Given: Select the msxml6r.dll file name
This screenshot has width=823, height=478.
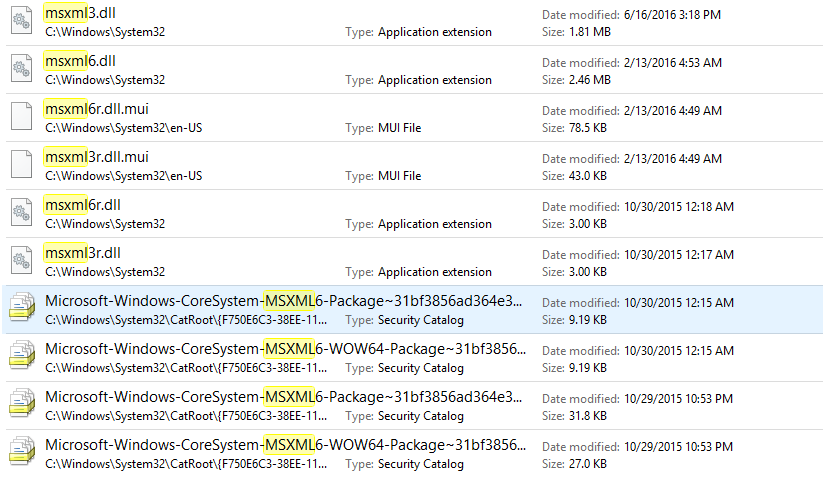Looking at the screenshot, I should [x=83, y=205].
